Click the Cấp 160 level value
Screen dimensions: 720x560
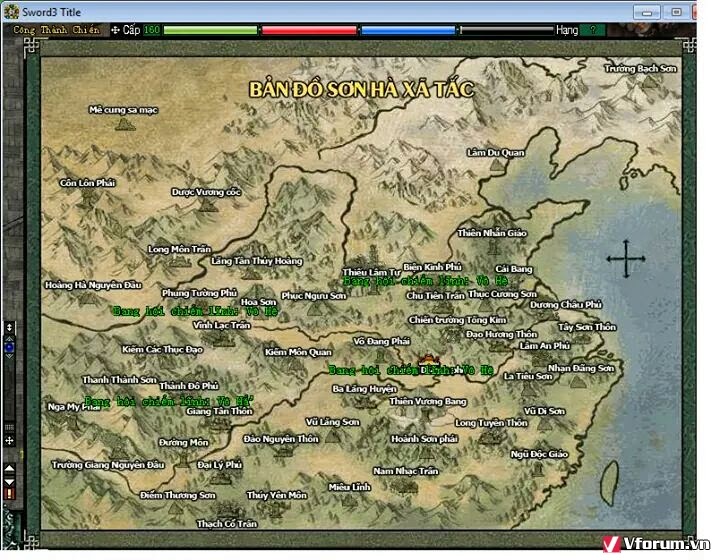[152, 30]
